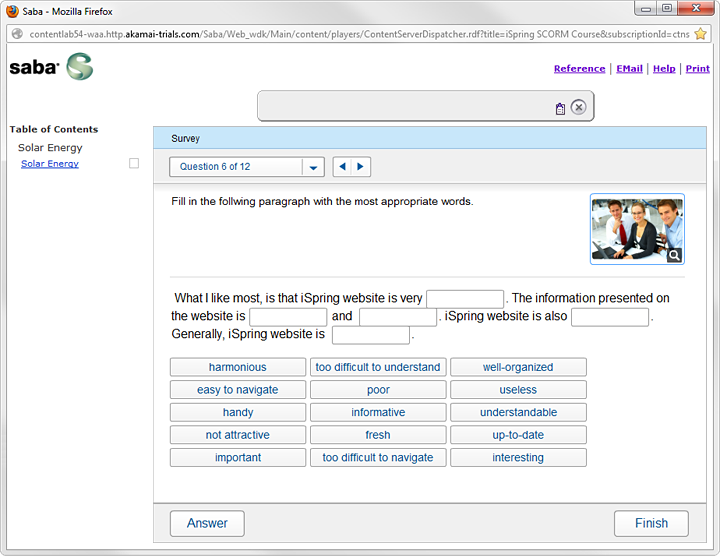This screenshot has width=721, height=556.
Task: Choose 'easy to navigate' word
Action: click(x=238, y=390)
